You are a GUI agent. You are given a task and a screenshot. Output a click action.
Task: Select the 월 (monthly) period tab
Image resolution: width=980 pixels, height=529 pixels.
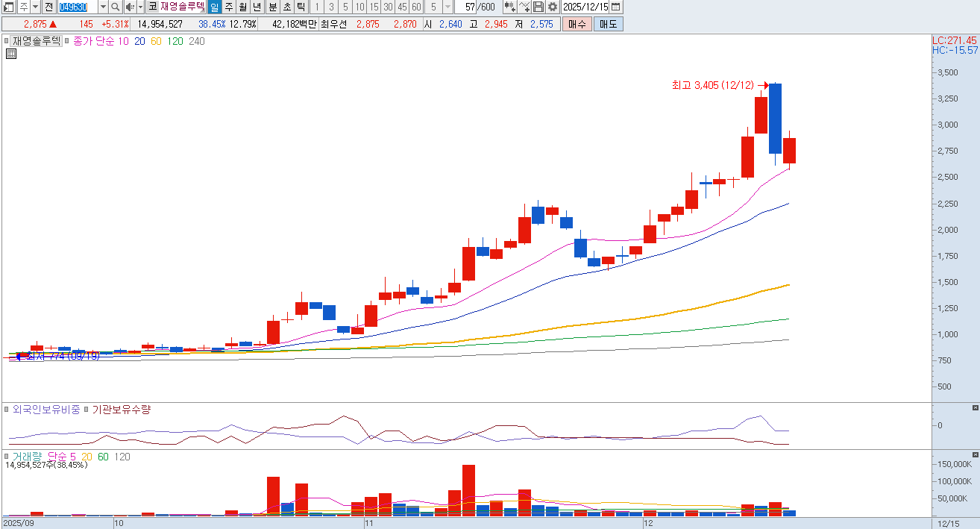(243, 7)
